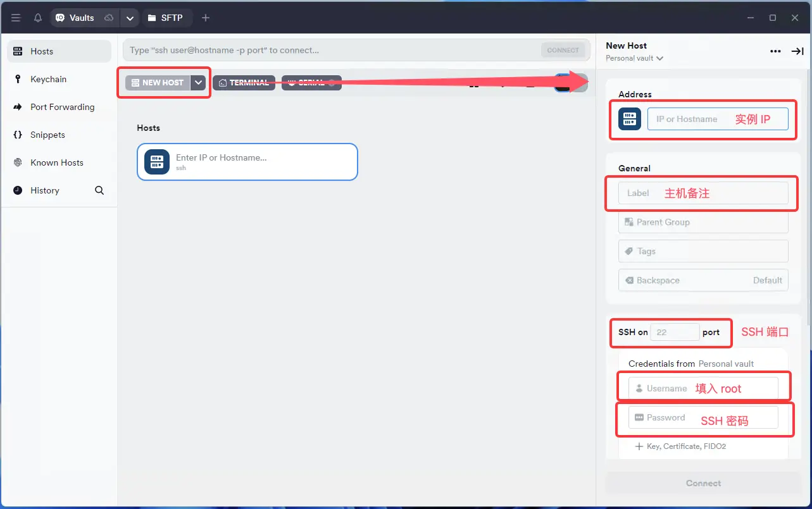
Task: Click the TERMINAL button
Action: [244, 83]
